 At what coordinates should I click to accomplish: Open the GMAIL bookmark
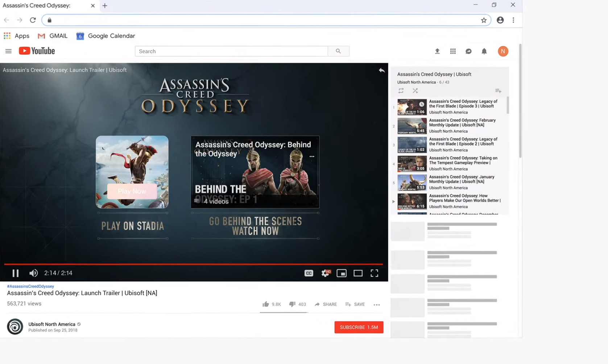point(53,36)
